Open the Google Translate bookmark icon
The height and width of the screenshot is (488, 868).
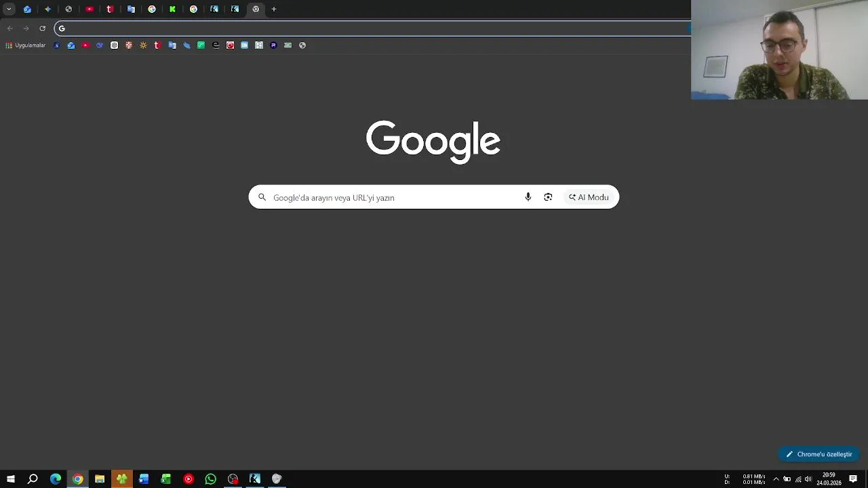(172, 45)
